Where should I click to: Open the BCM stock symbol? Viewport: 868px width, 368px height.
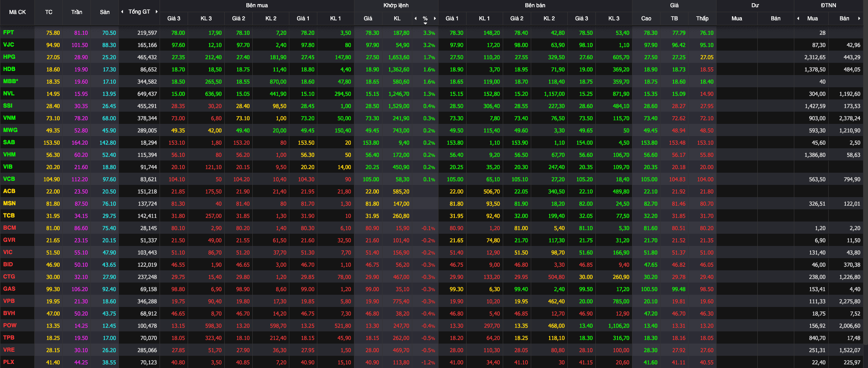pos(9,228)
